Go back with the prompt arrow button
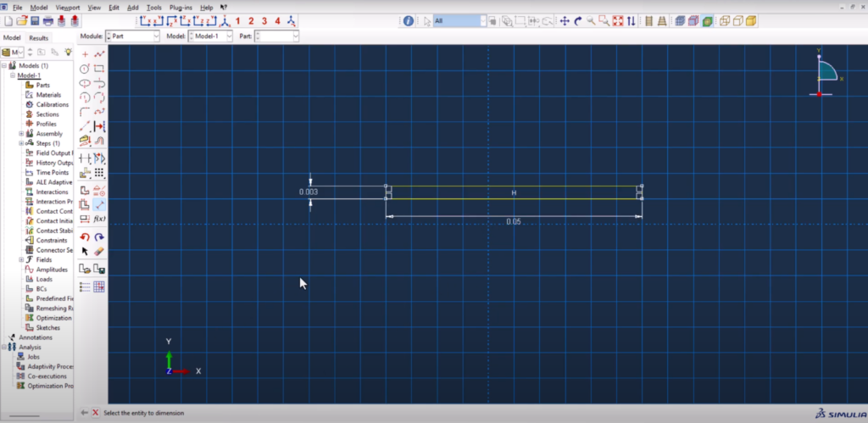 click(x=84, y=413)
